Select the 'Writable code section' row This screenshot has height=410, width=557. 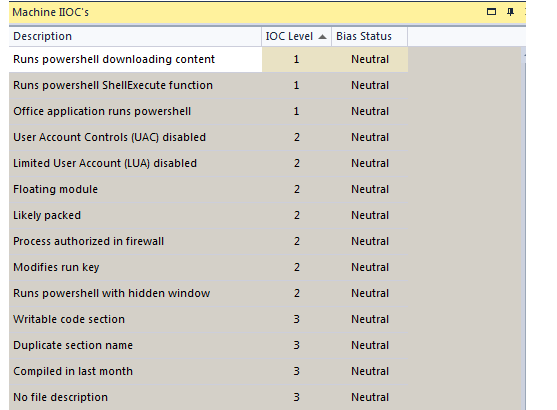[x=209, y=319]
